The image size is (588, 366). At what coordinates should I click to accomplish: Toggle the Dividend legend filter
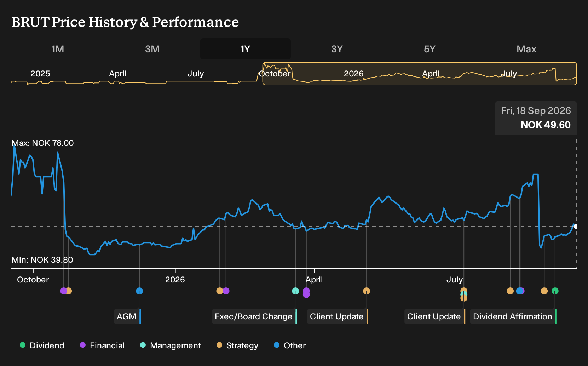42,345
